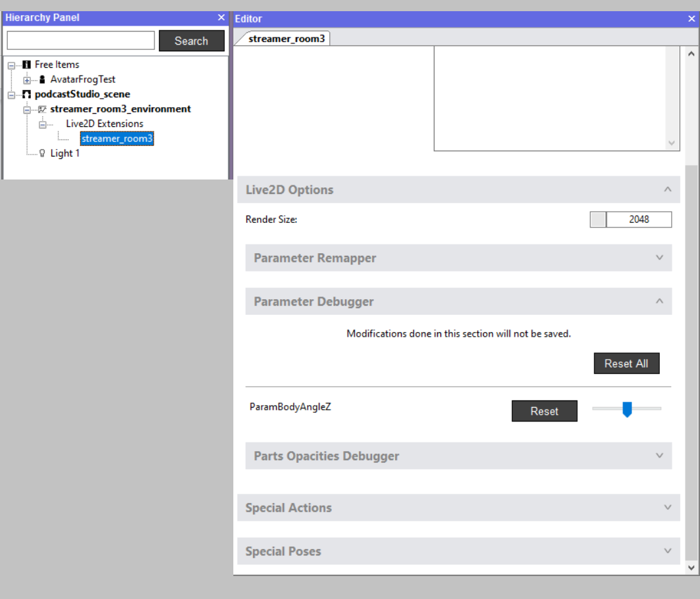Click the streamer_room3_environment image icon
700x599 pixels.
(42, 109)
